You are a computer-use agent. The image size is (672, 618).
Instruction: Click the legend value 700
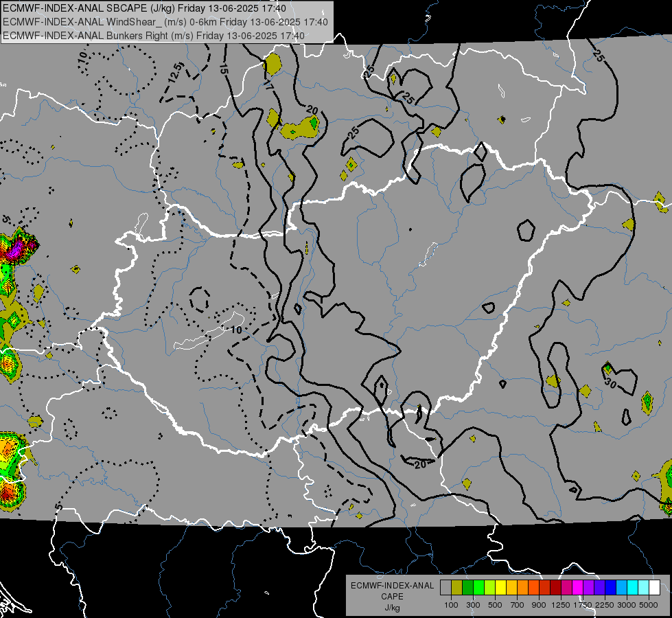(518, 605)
